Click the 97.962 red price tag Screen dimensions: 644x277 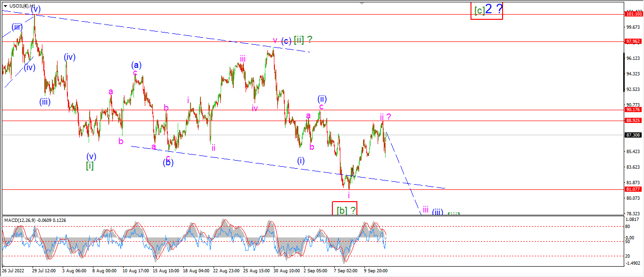(x=633, y=41)
